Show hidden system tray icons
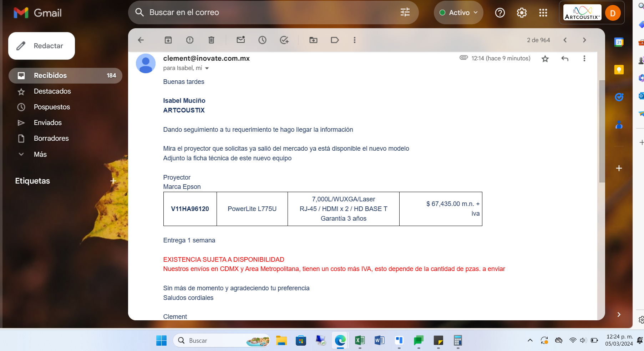The image size is (644, 351). coord(530,341)
